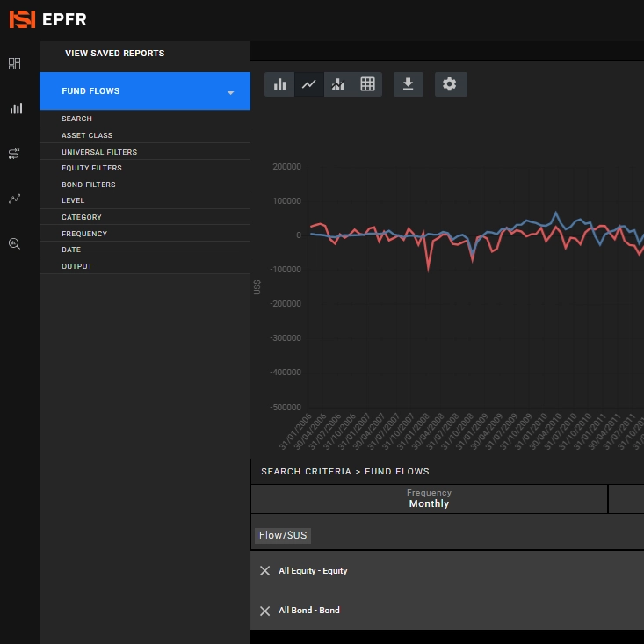Collapse the Fund Flows dropdown arrow
This screenshot has height=644, width=644.
[230, 92]
